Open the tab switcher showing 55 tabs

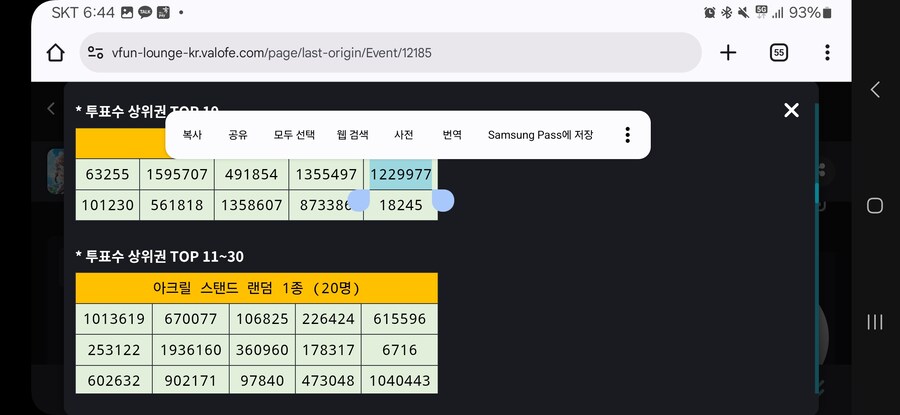tap(778, 53)
